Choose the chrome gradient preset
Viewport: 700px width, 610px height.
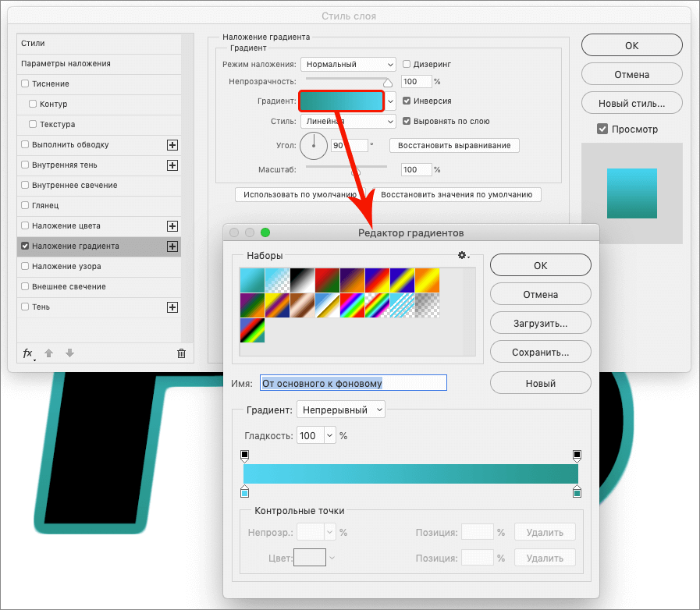(x=327, y=305)
